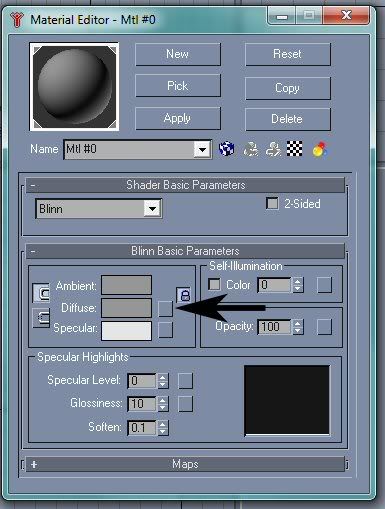
Task: Click the Glossiness spinner arrows
Action: click(162, 404)
